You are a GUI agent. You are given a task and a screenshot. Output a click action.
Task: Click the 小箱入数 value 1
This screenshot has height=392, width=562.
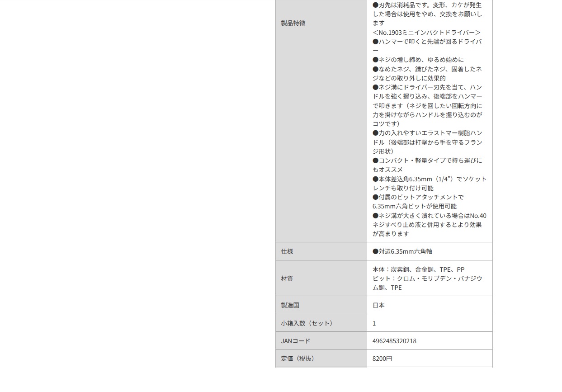(x=374, y=323)
